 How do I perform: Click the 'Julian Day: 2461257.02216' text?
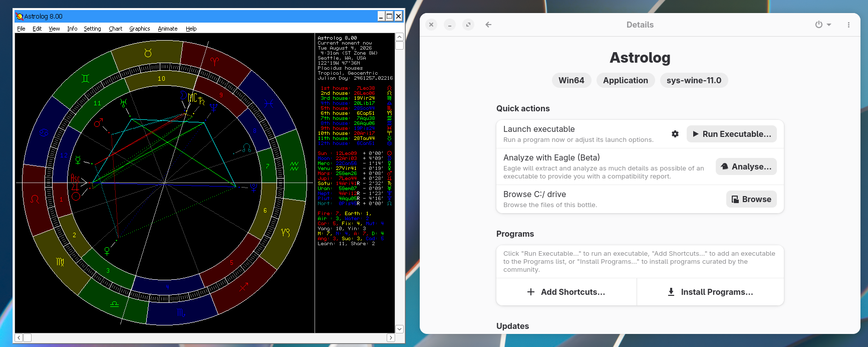[355, 78]
